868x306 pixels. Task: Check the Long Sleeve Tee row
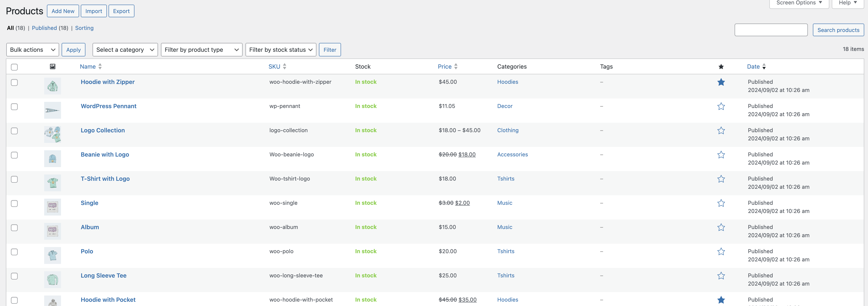coord(14,276)
